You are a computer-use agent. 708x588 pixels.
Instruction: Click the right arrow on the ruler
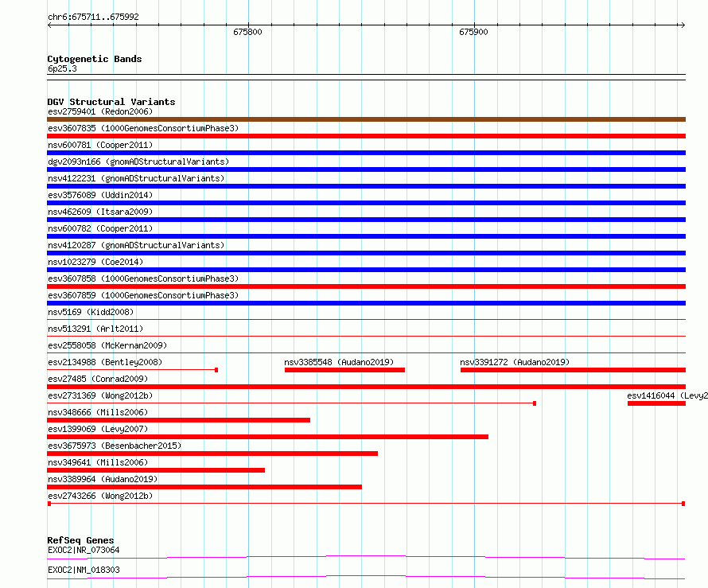tap(683, 25)
